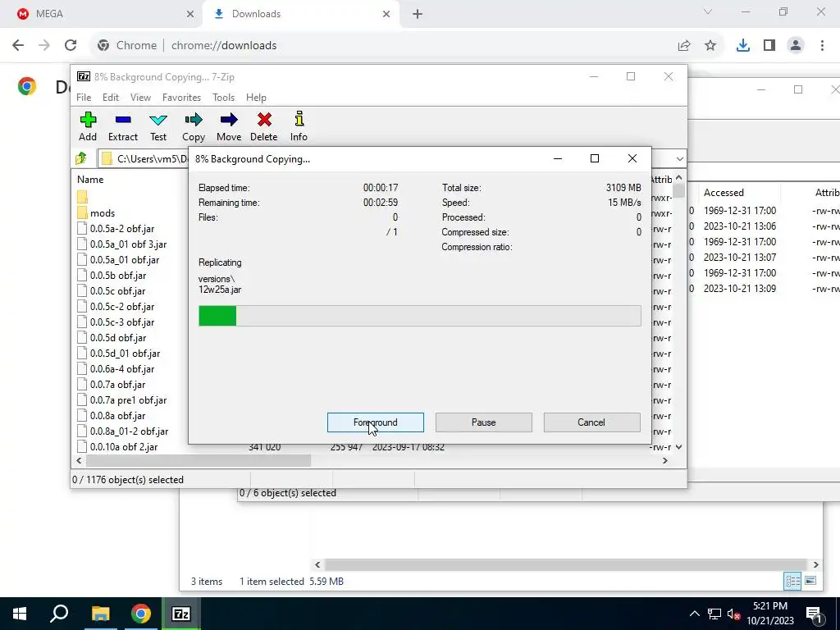
Task: Open Chrome three-dot menu
Action: [x=822, y=46]
